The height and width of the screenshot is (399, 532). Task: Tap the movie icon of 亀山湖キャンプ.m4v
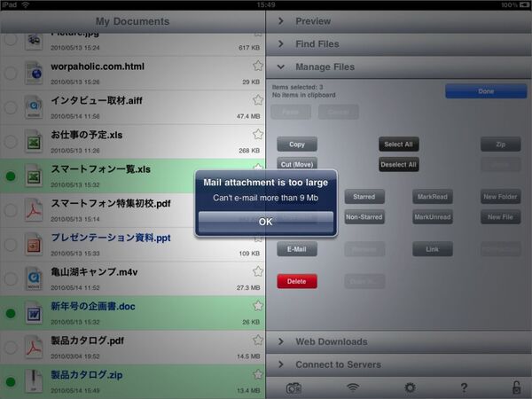pos(34,278)
